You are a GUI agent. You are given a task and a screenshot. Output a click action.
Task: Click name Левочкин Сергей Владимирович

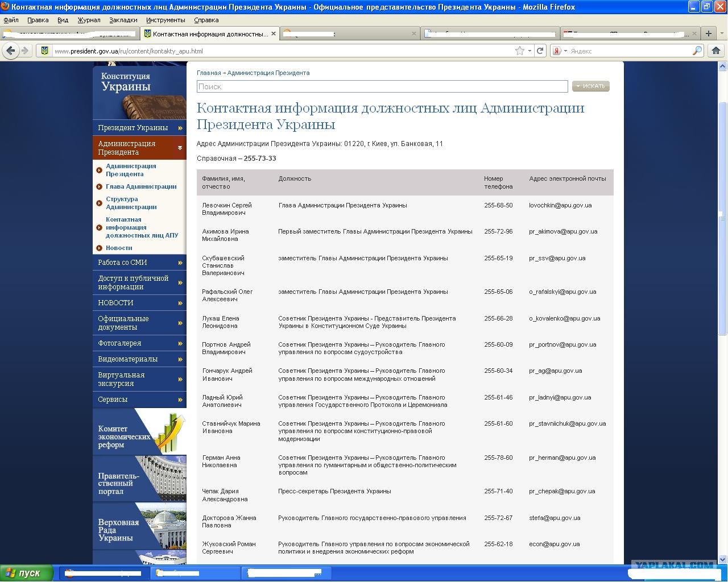tap(227, 209)
